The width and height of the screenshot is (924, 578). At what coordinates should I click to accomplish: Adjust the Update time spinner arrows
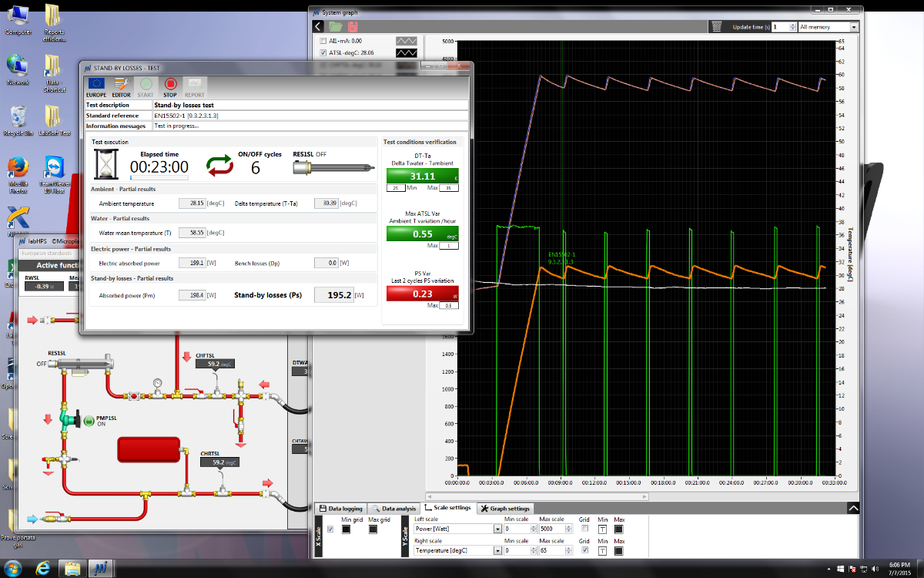click(x=793, y=26)
